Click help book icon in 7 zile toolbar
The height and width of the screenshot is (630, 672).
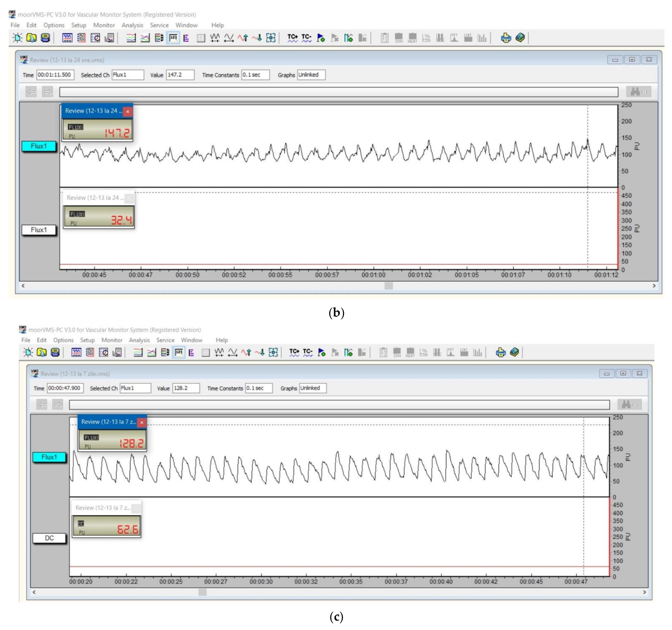[x=514, y=352]
